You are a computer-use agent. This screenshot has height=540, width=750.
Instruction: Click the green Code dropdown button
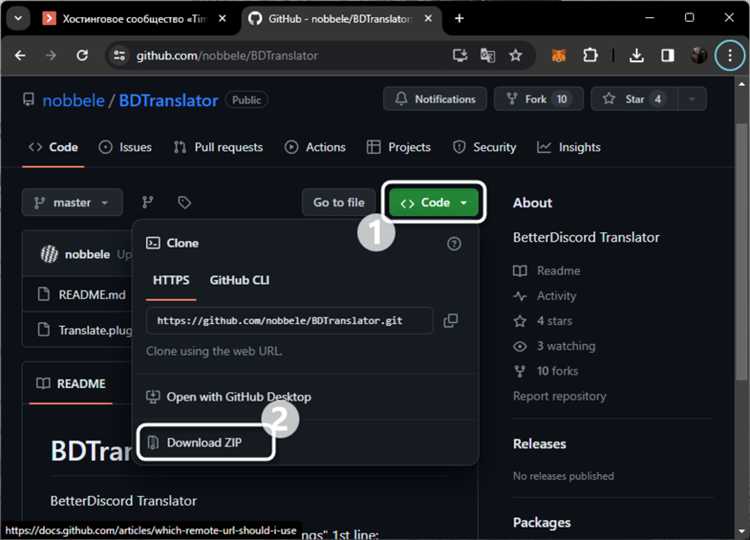click(x=433, y=202)
